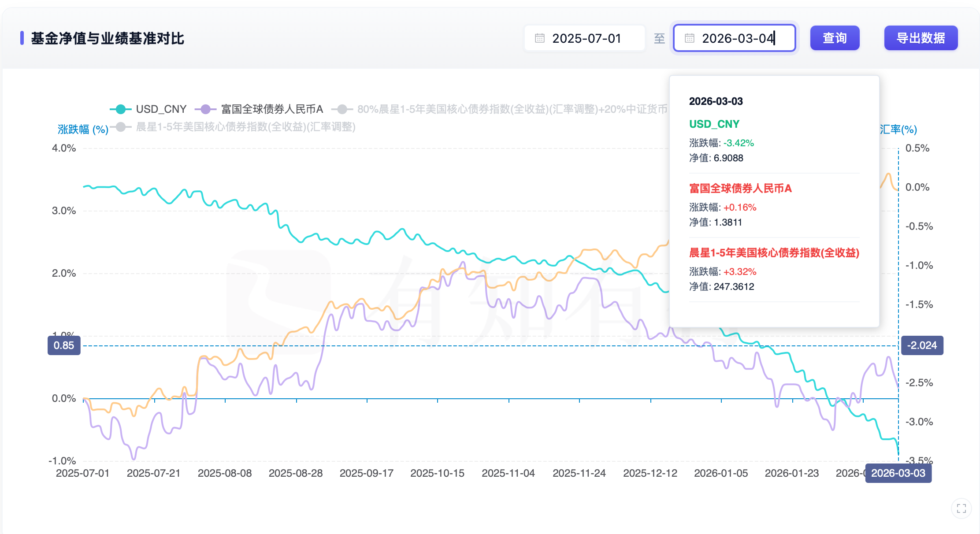Click highlighted 2026-03-03 x-axis date marker
980x534 pixels.
(x=898, y=473)
